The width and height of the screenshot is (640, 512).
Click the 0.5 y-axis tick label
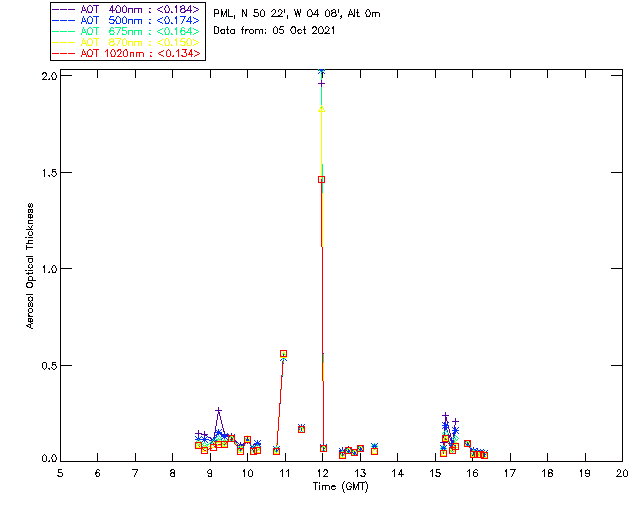click(49, 366)
